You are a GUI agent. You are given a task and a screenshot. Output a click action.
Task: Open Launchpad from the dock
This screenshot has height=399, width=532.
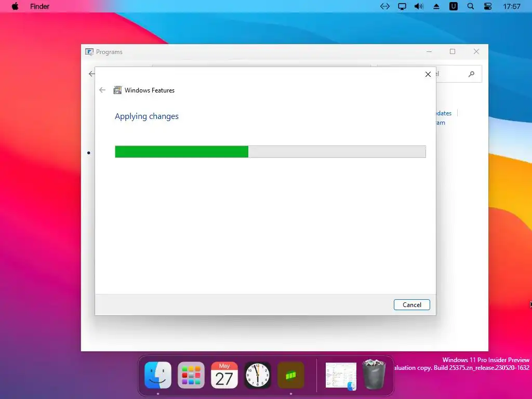[x=191, y=375]
